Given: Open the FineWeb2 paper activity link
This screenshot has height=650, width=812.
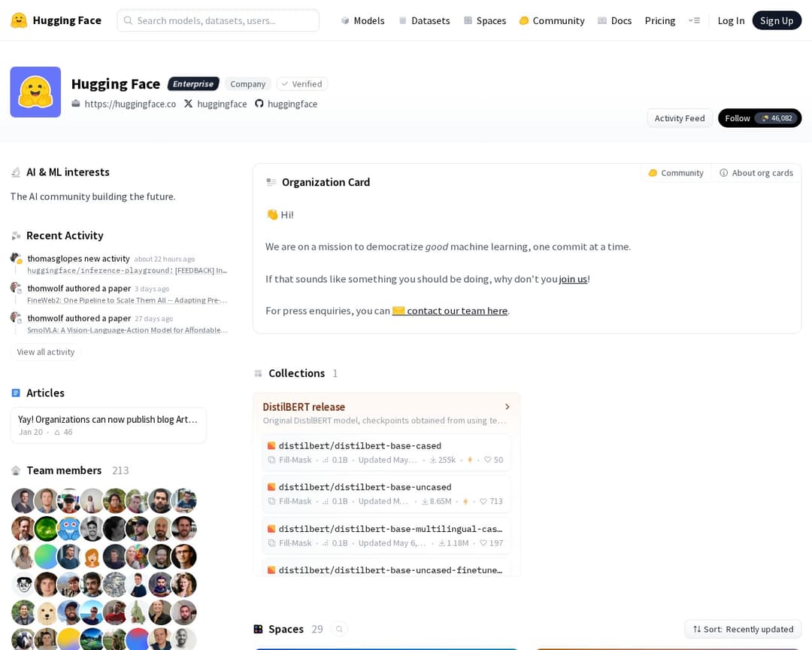Looking at the screenshot, I should (127, 300).
